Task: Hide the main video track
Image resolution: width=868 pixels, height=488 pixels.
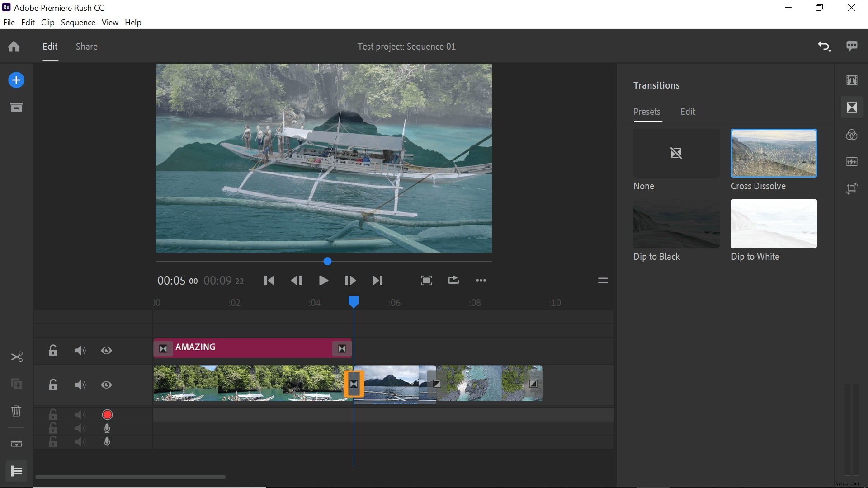Action: 107,385
